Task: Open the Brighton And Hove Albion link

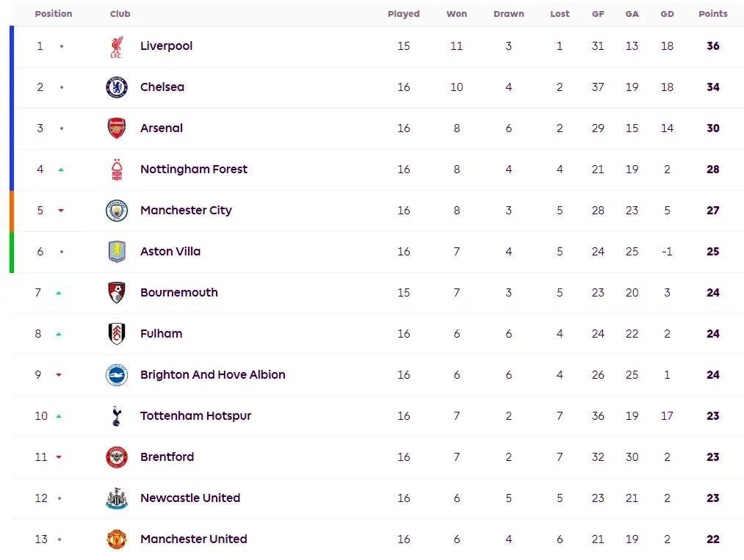Action: 212,374
